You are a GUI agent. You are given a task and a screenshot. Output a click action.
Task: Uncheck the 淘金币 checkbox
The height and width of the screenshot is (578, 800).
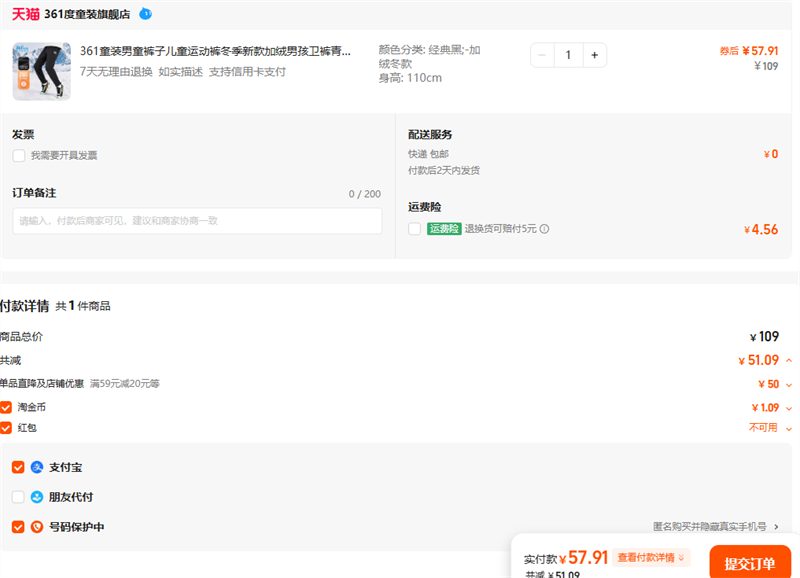click(x=6, y=408)
